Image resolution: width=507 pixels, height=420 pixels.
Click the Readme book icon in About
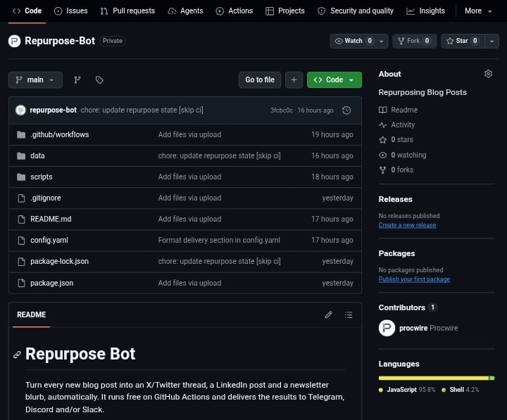[x=383, y=110]
